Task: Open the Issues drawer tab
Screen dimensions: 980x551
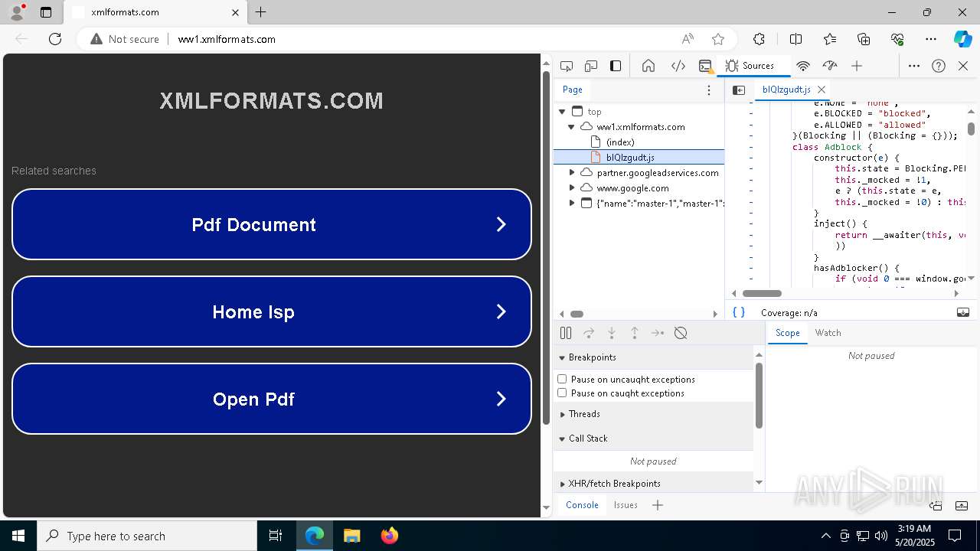Action: [x=626, y=505]
